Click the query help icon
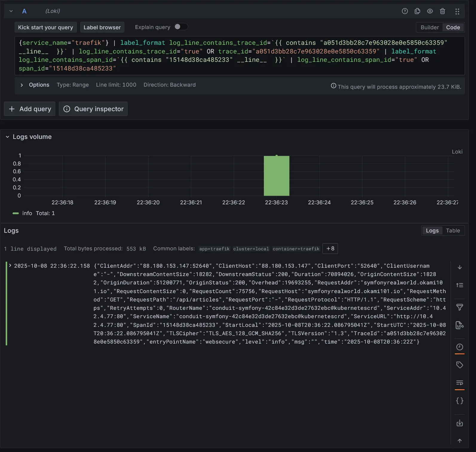 pyautogui.click(x=405, y=11)
